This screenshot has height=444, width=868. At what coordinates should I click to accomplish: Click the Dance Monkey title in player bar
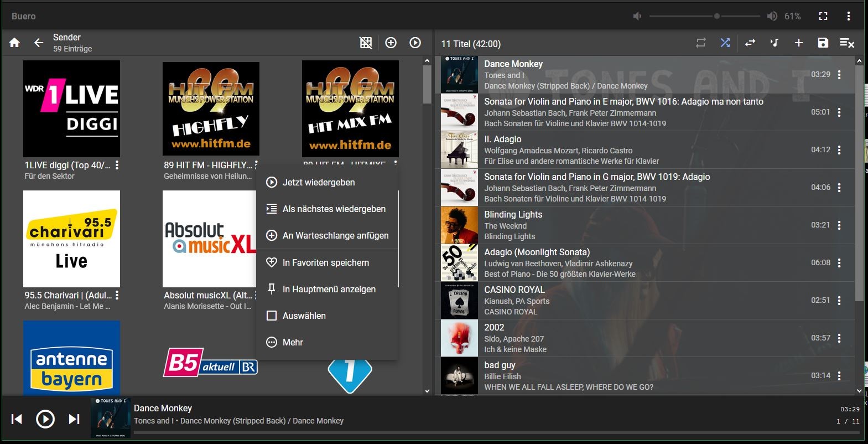(x=163, y=408)
